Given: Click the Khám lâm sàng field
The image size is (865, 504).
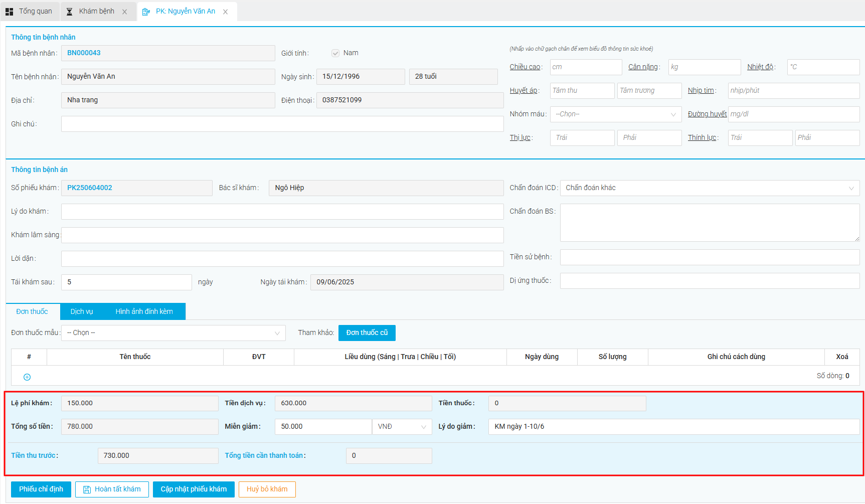Looking at the screenshot, I should point(282,235).
